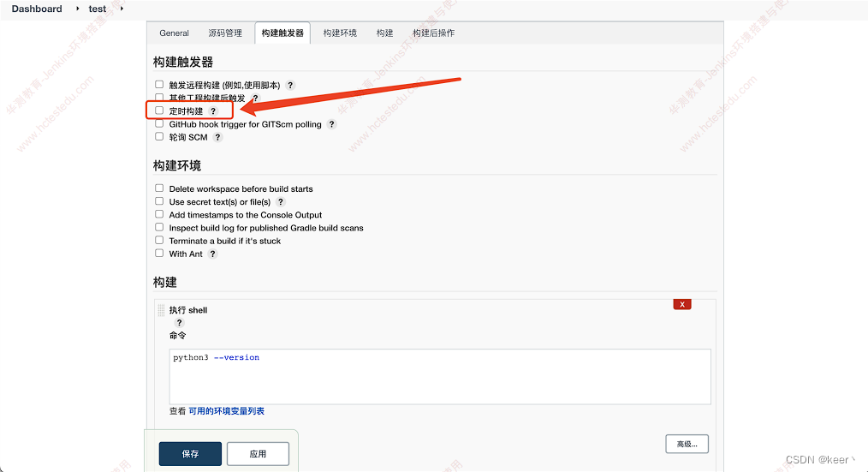
Task: Check Inspect build log for Gradle scans
Action: click(x=159, y=227)
